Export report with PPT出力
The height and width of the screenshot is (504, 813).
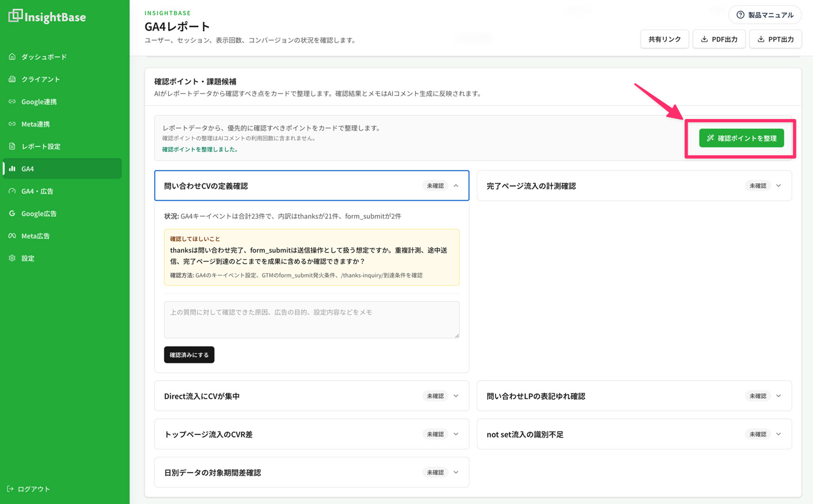tap(775, 39)
